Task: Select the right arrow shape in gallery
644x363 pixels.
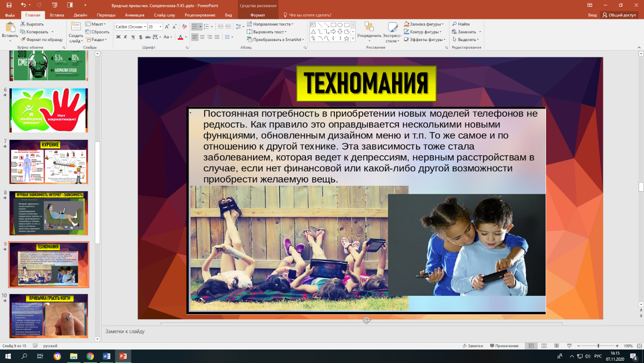Action: point(333,32)
